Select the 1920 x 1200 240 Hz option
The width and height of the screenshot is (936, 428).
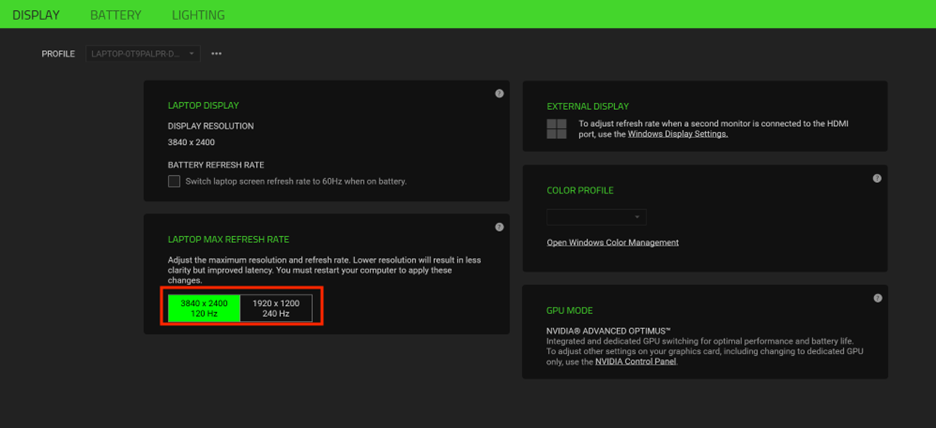(276, 308)
